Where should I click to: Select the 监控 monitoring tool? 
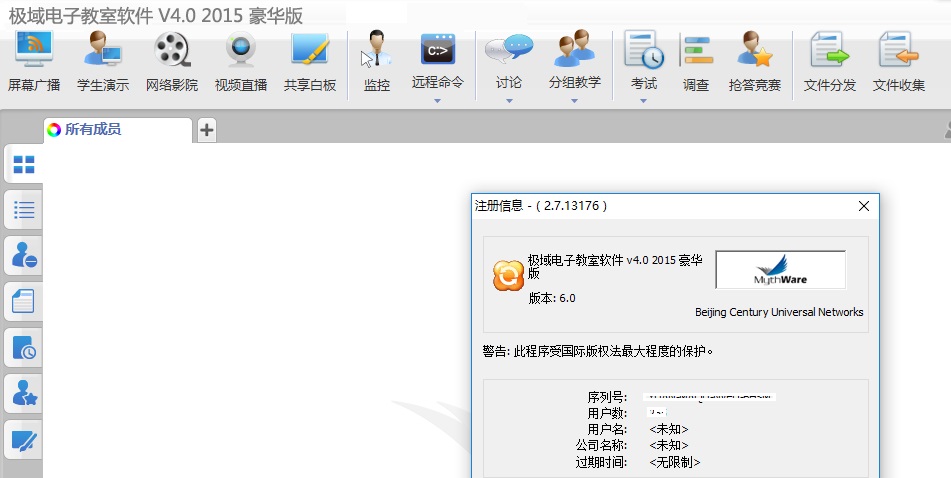[x=377, y=61]
